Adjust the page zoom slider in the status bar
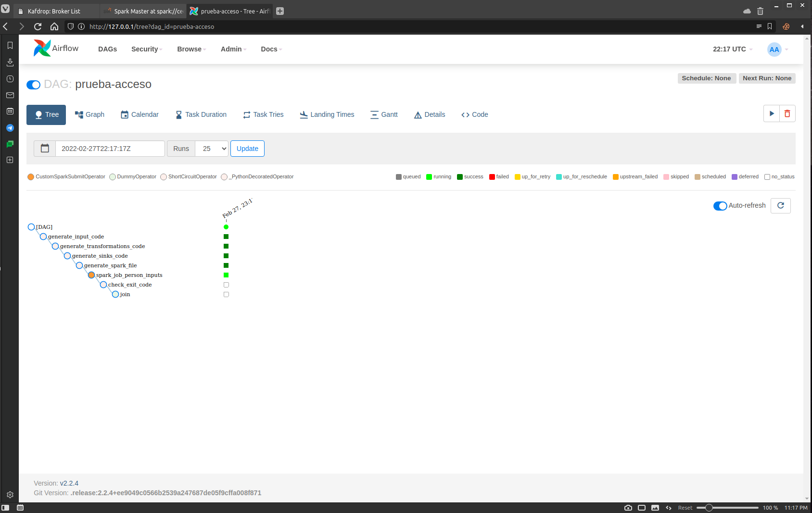Screen dimensions: 812x513 click(727, 508)
